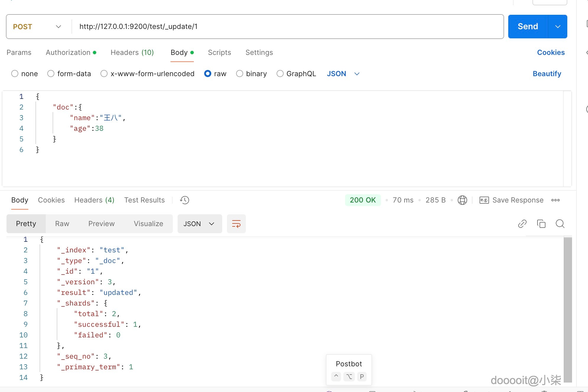Click the globe network info icon
Image resolution: width=588 pixels, height=392 pixels.
[x=462, y=200]
